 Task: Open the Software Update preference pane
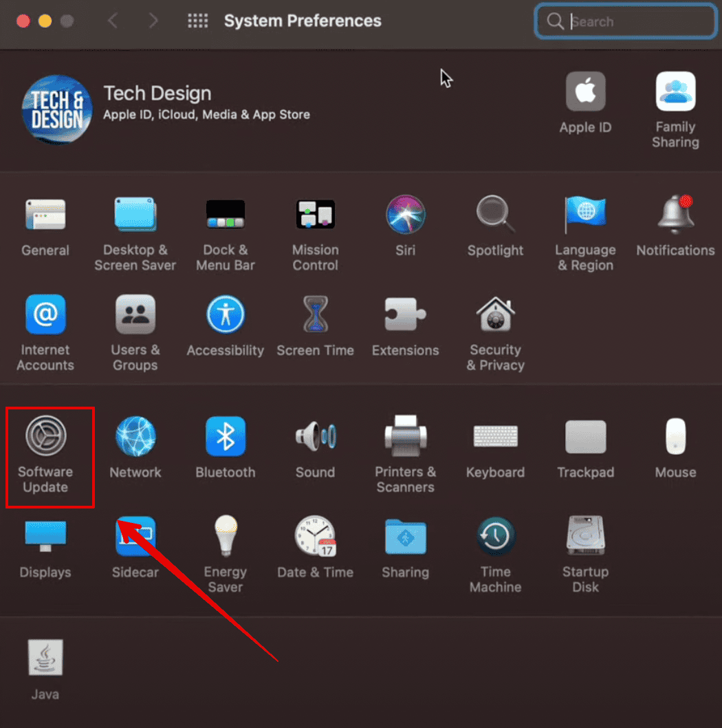coord(45,436)
